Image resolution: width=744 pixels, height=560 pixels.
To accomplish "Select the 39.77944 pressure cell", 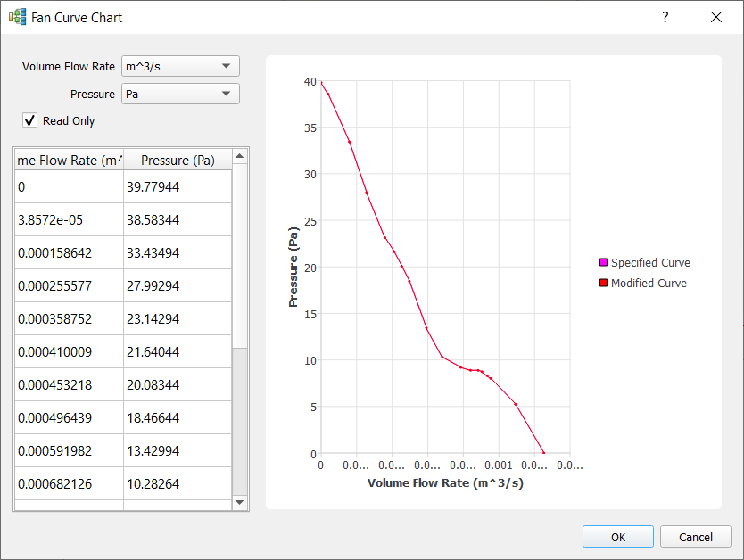I will pos(177,187).
